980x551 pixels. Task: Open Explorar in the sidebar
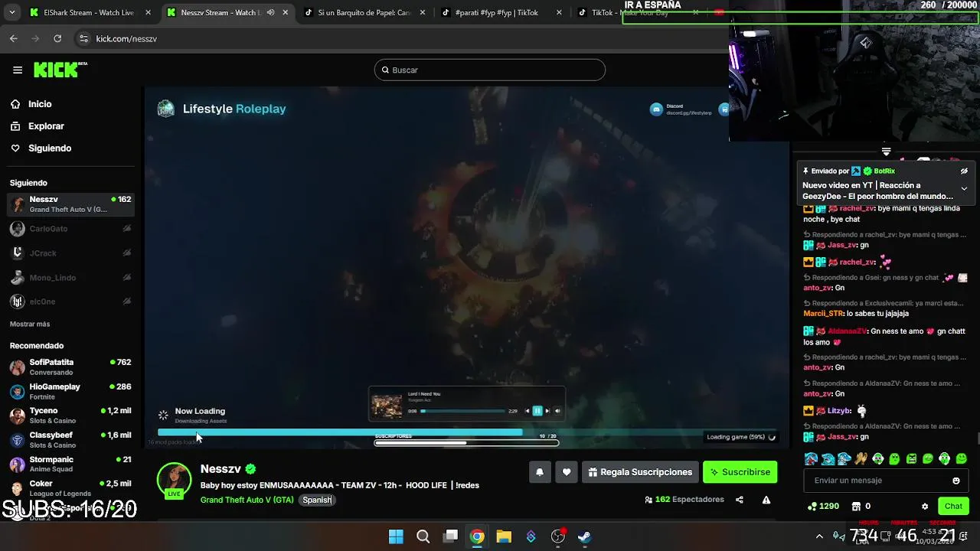pos(46,126)
